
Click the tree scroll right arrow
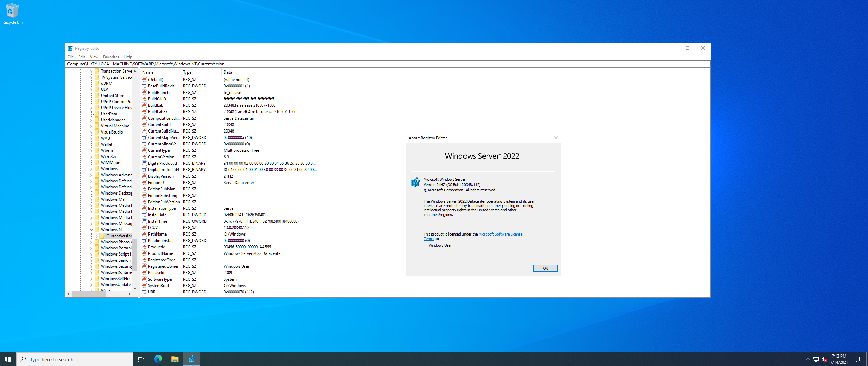(129, 294)
